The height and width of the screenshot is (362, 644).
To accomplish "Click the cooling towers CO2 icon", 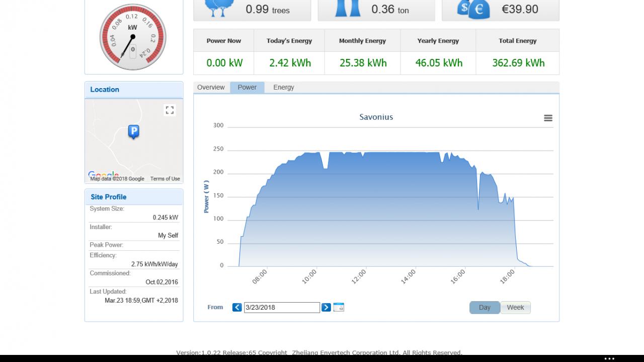I will click(x=349, y=8).
